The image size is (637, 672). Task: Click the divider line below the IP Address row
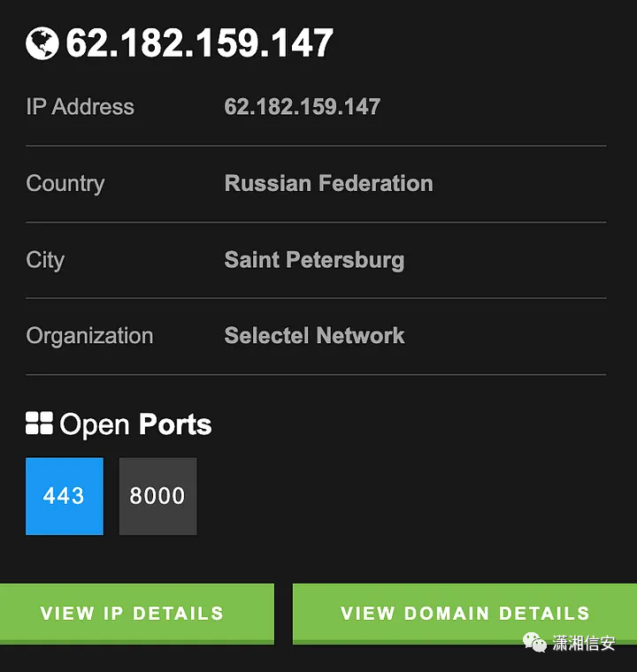[x=316, y=146]
